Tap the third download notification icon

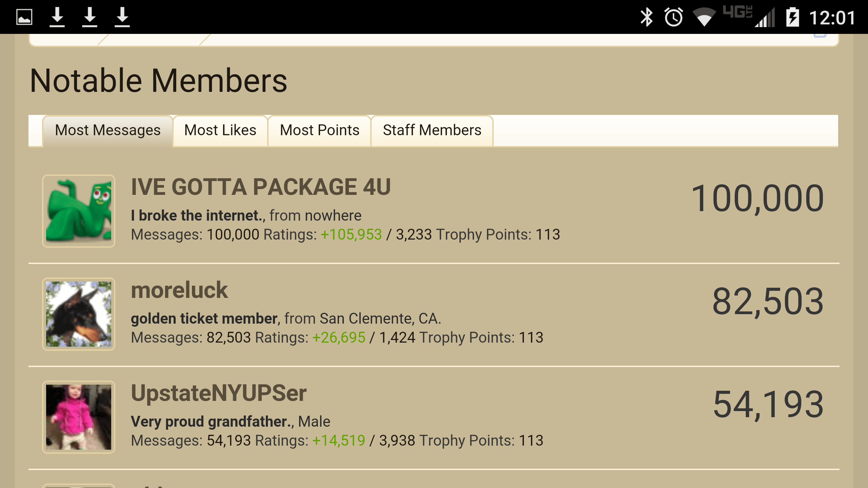[x=122, y=17]
